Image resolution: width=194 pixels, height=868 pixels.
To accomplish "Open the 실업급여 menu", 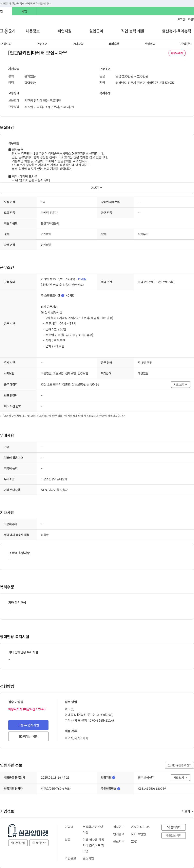I will (x=96, y=31).
